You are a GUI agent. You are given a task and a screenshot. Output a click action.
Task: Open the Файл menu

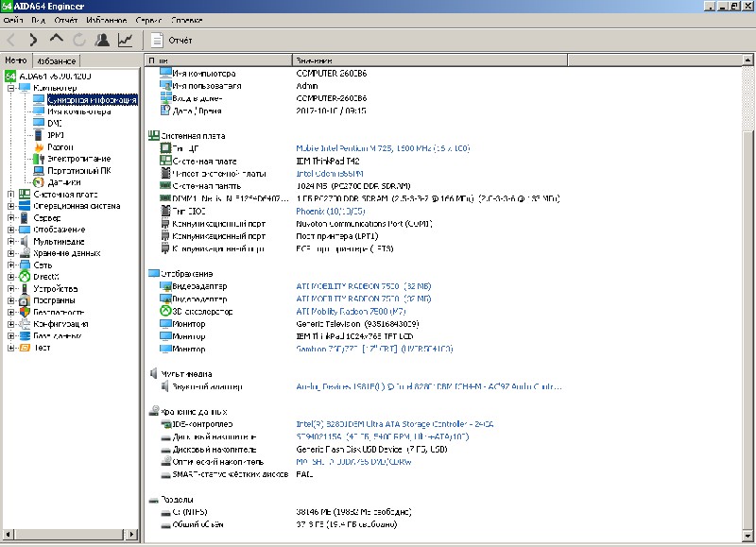tap(13, 19)
